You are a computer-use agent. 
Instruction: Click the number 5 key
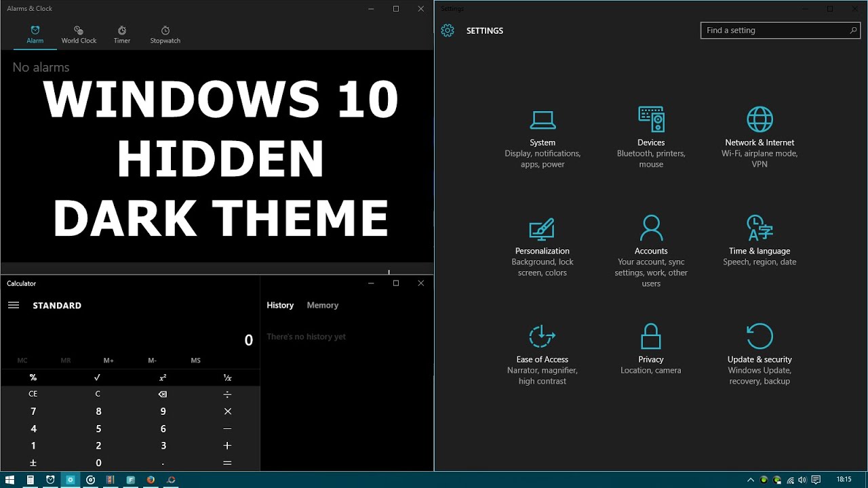click(98, 428)
